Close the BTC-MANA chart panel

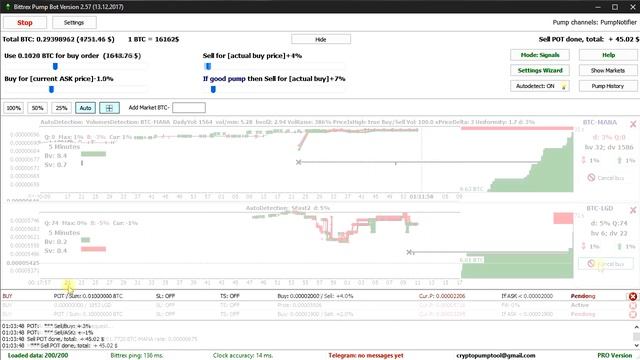tap(633, 124)
